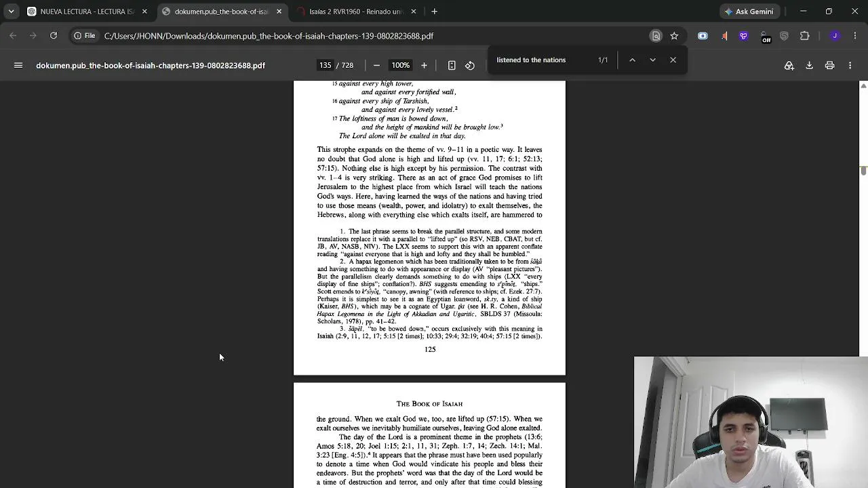This screenshot has height=488, width=868.
Task: Open the PDF sidebar menu (hamburger icon)
Action: click(x=18, y=65)
